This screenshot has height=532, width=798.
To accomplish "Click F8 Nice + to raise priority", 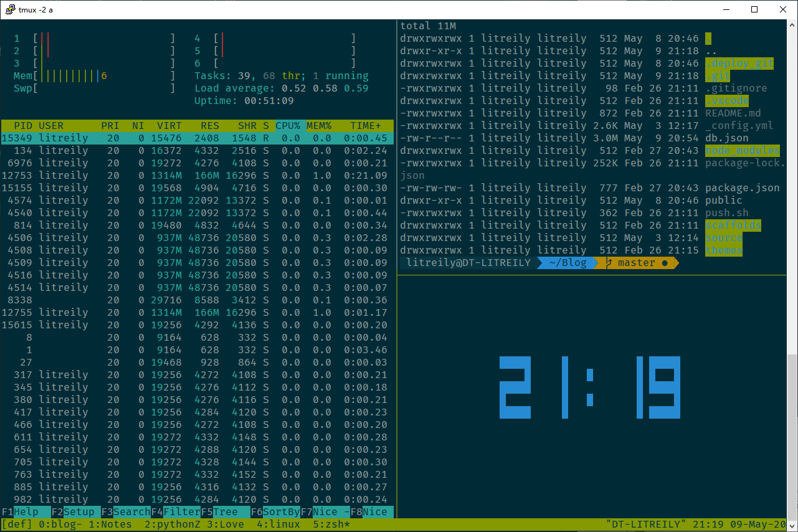I will pyautogui.click(x=372, y=512).
